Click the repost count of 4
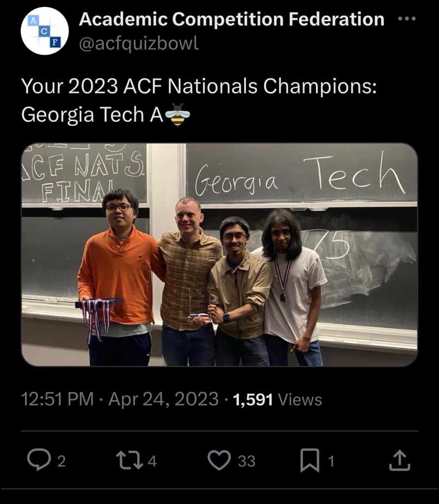This screenshot has height=504, width=439. (152, 461)
